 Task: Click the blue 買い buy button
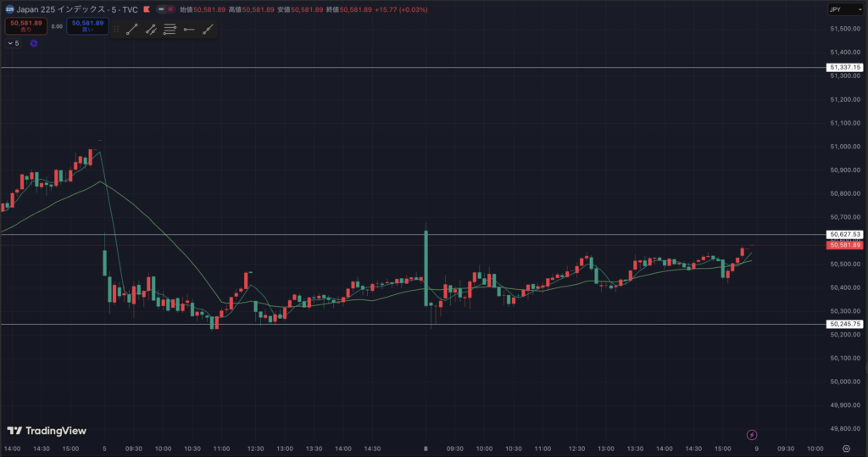coord(87,26)
